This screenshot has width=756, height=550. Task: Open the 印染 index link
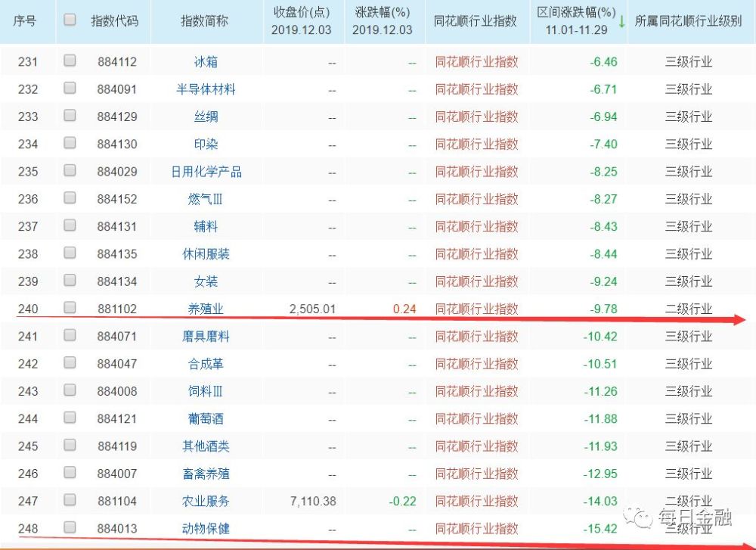point(206,144)
